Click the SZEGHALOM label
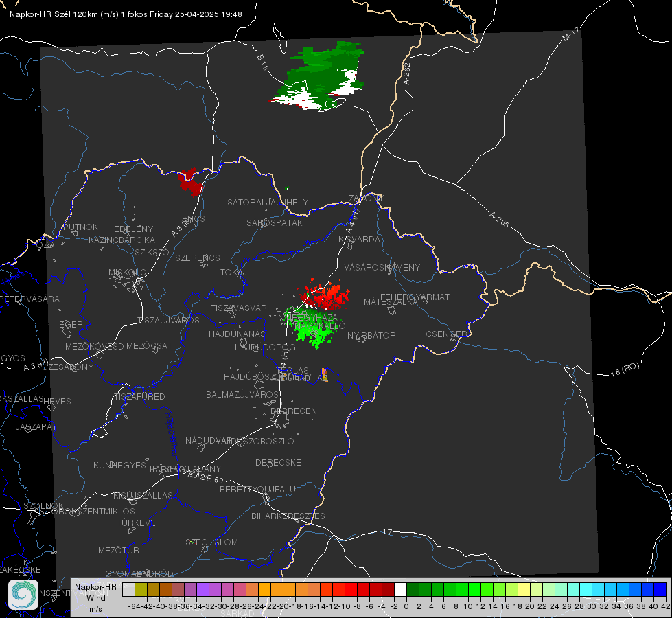The image size is (672, 618). [x=211, y=542]
